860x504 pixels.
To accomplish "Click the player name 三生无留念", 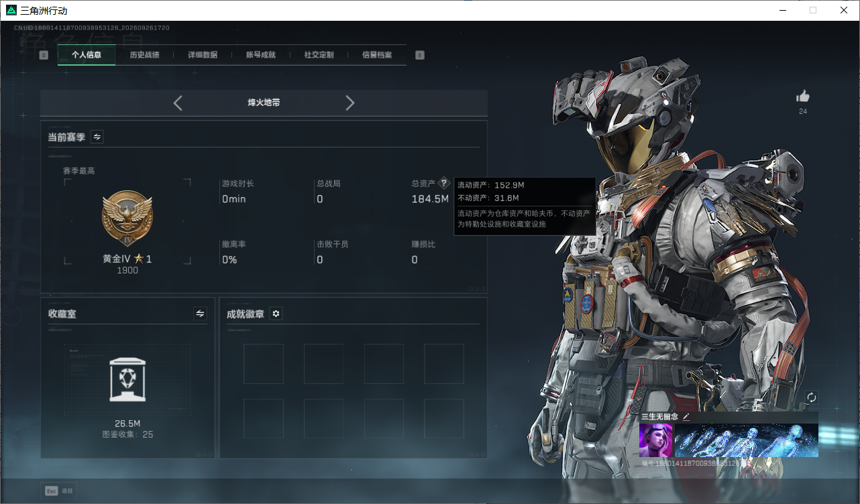I will [659, 417].
